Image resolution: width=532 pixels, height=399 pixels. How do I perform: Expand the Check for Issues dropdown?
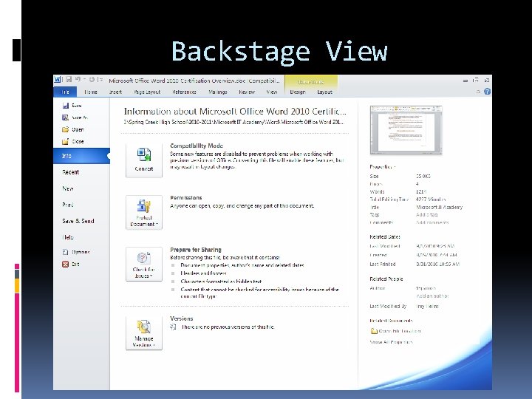pos(144,265)
